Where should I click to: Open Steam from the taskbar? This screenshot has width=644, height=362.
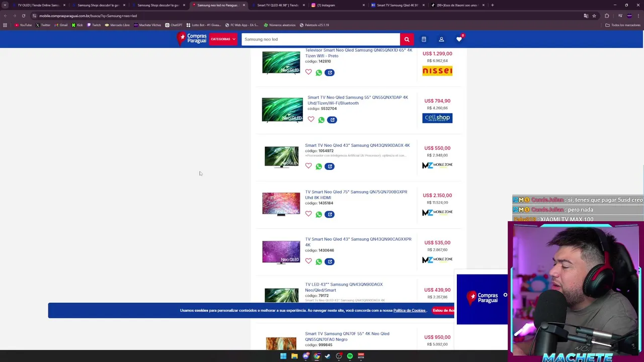pyautogui.click(x=328, y=356)
